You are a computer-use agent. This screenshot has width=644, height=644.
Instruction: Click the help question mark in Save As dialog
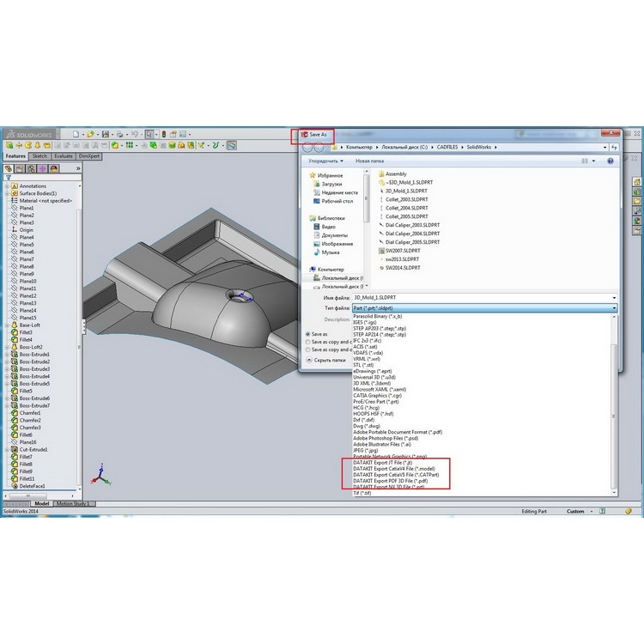(611, 161)
